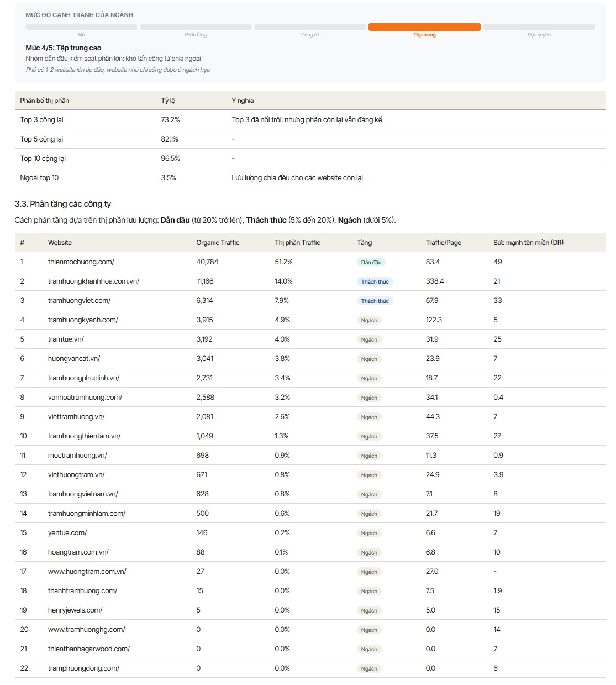This screenshot has height=685, width=616.
Task: Click the 'MỨC ĐỘ CẠNH TRANH CỦA NGÀNH' title
Action: tap(80, 15)
